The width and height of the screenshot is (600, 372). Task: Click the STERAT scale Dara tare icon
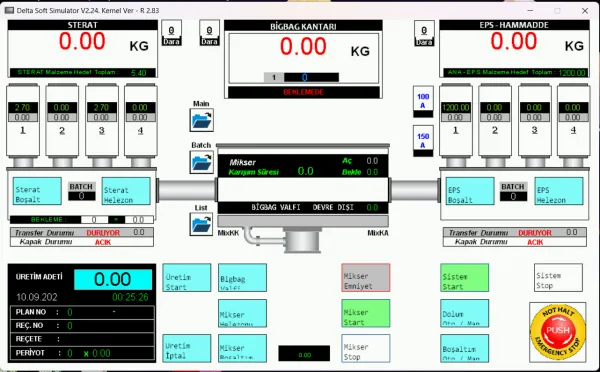pyautogui.click(x=171, y=33)
